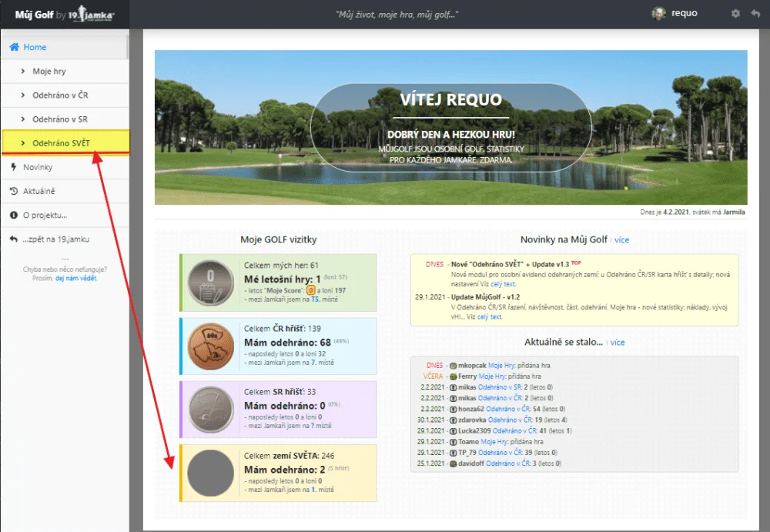Click the Můj Golf 19.jamka logo
The width and height of the screenshot is (770, 532).
[65, 15]
